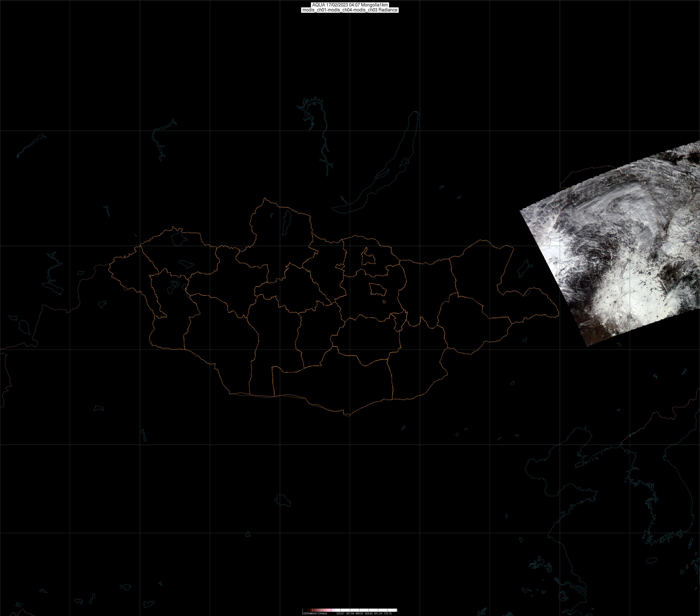Click the small enclave province outline around Ulaanbaatar
Viewport: 700px width, 616px height.
pyautogui.click(x=377, y=290)
